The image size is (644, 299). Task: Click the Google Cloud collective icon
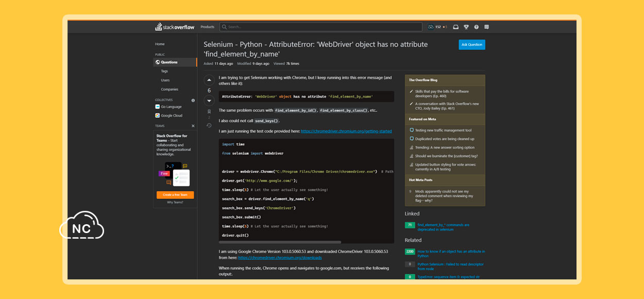coord(158,115)
